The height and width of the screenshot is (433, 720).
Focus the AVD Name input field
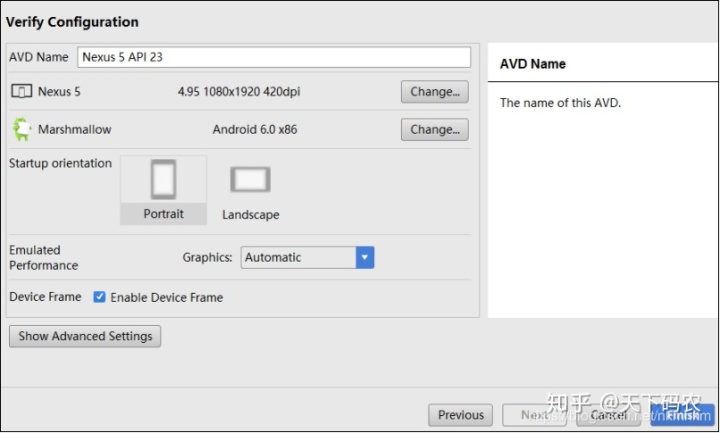[274, 57]
